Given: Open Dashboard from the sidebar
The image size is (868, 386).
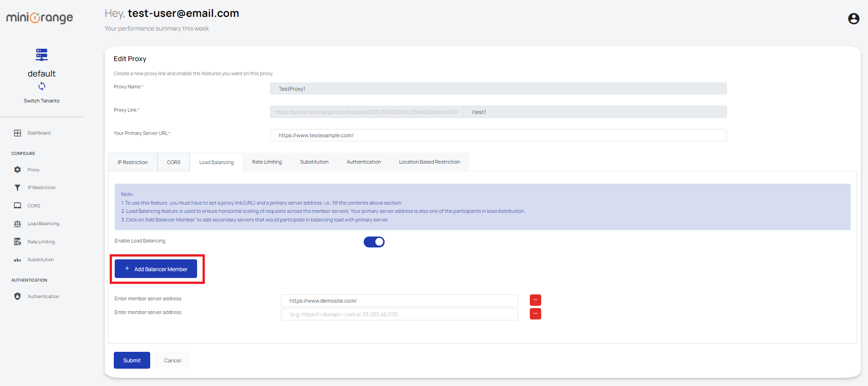Looking at the screenshot, I should pyautogui.click(x=39, y=133).
